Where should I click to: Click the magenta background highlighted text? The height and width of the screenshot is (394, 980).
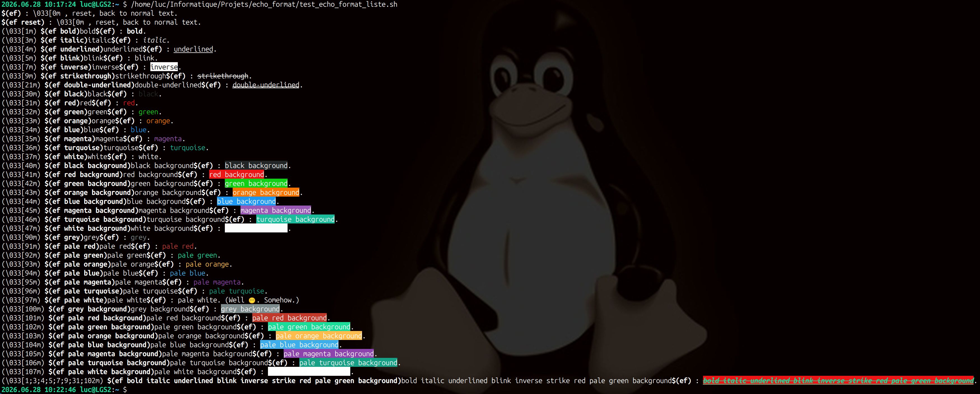pos(276,210)
